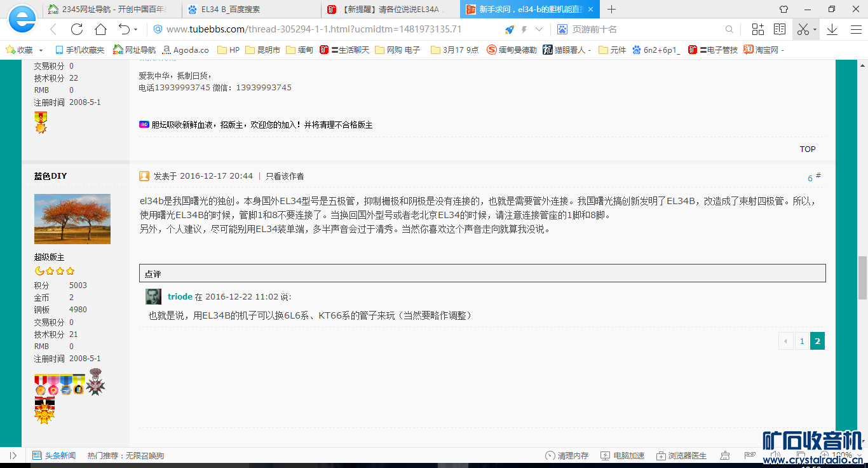Open 蓝色DIY user profile name
The image size is (868, 468).
click(50, 176)
